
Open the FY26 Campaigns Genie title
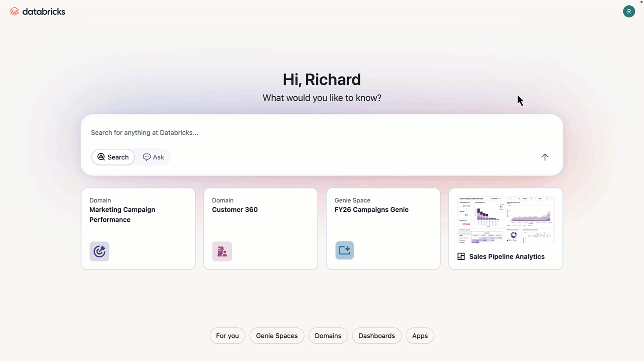pyautogui.click(x=372, y=210)
